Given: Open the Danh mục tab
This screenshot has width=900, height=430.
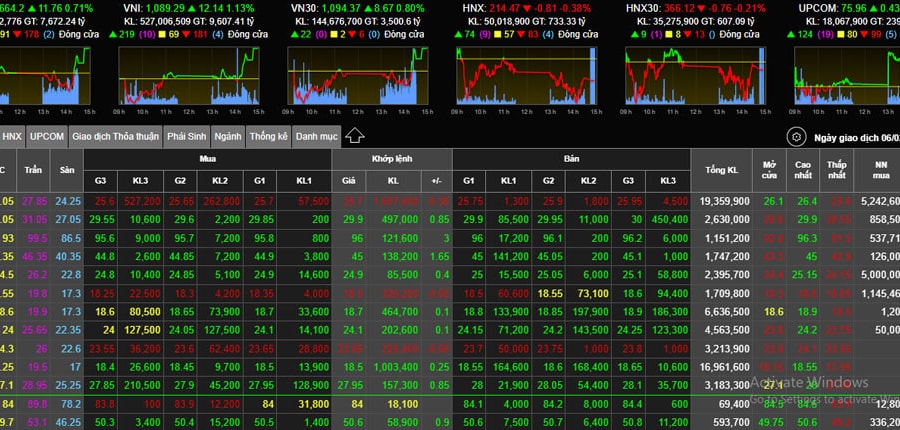Looking at the screenshot, I should [316, 137].
